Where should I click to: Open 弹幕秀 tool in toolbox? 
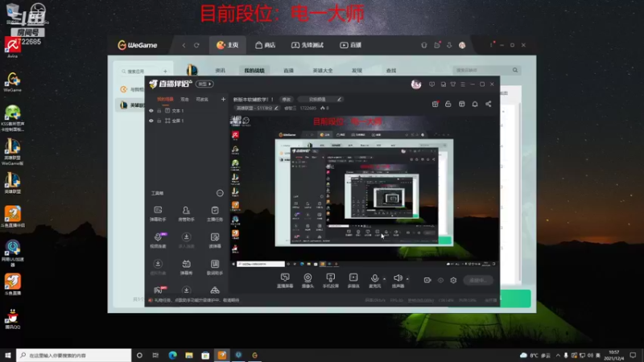coord(186,267)
